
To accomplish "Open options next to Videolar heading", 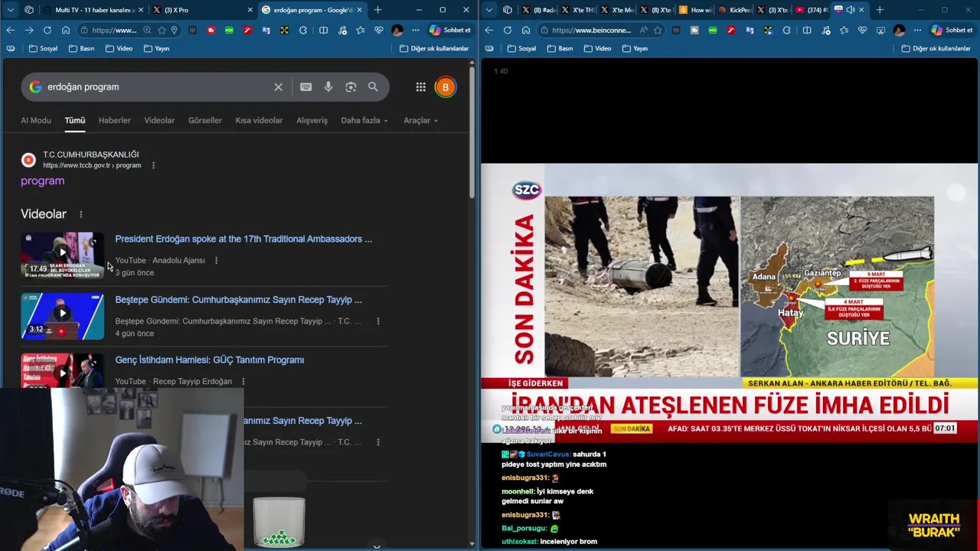I will [x=80, y=214].
